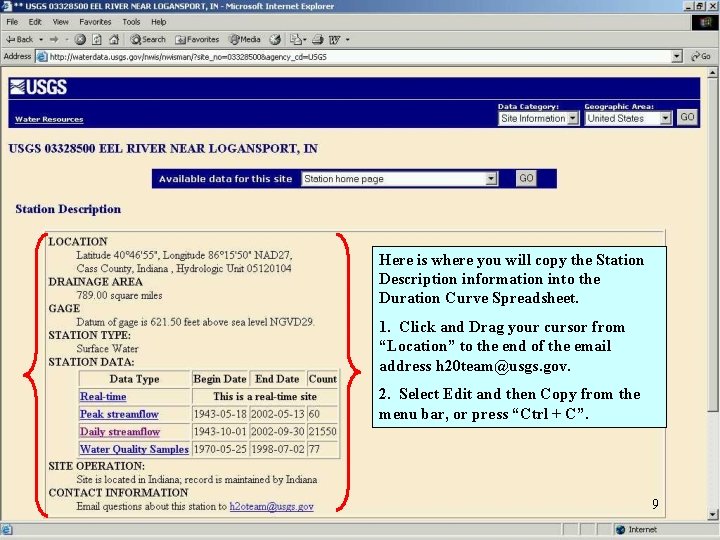Screen dimensions: 720x540
Task: Click the LOCATION heading text
Action: click(78, 242)
